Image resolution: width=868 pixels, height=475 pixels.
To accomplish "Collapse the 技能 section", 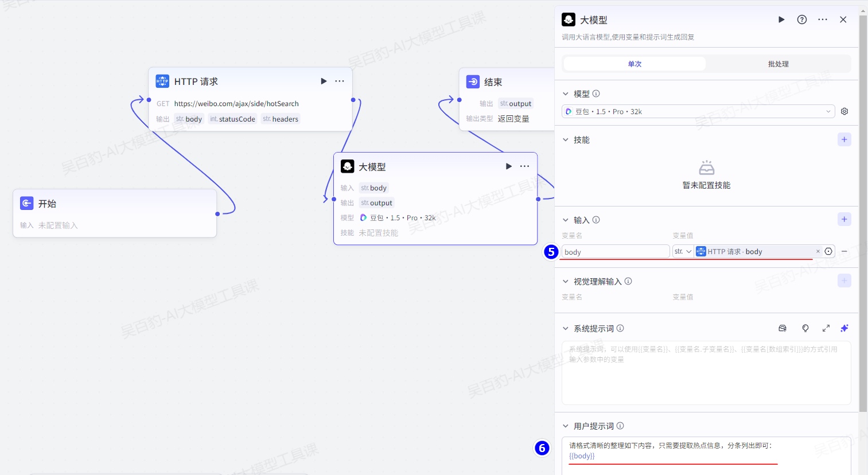I will [x=566, y=140].
